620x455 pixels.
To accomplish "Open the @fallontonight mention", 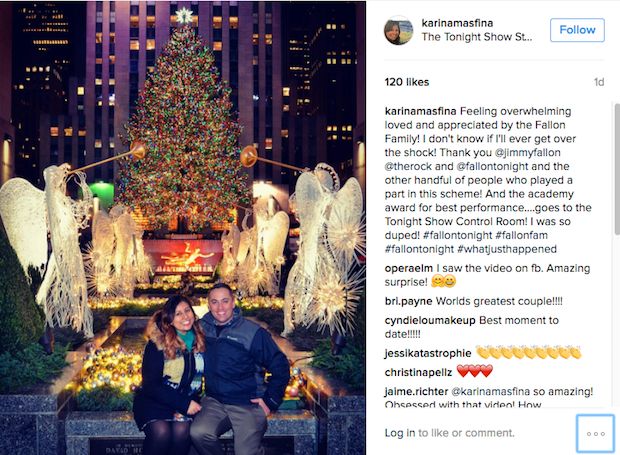I will [x=492, y=166].
